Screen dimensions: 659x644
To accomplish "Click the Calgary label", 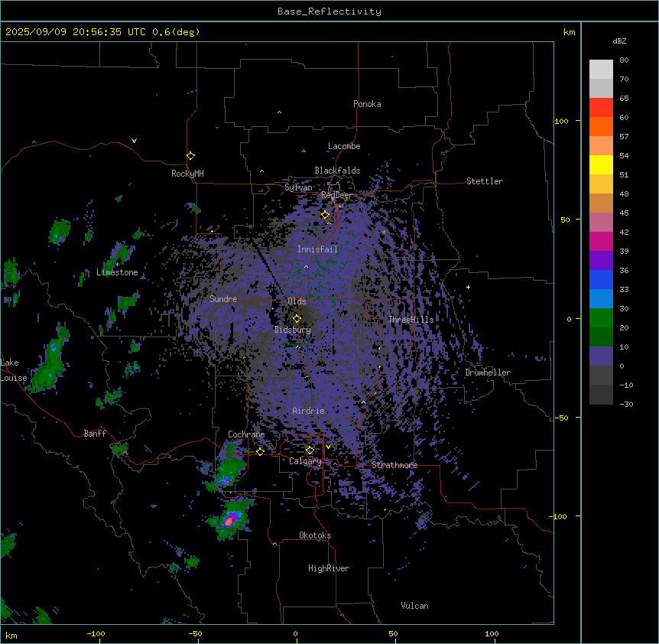I will click(305, 461).
